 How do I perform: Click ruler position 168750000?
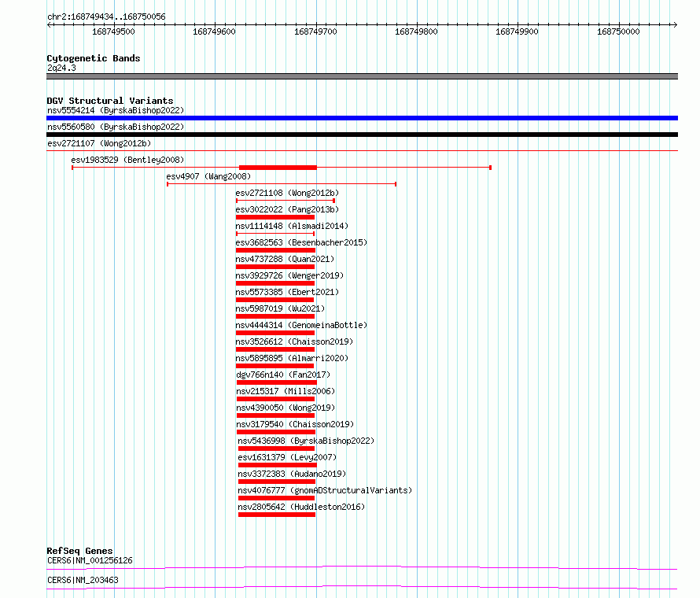point(618,31)
